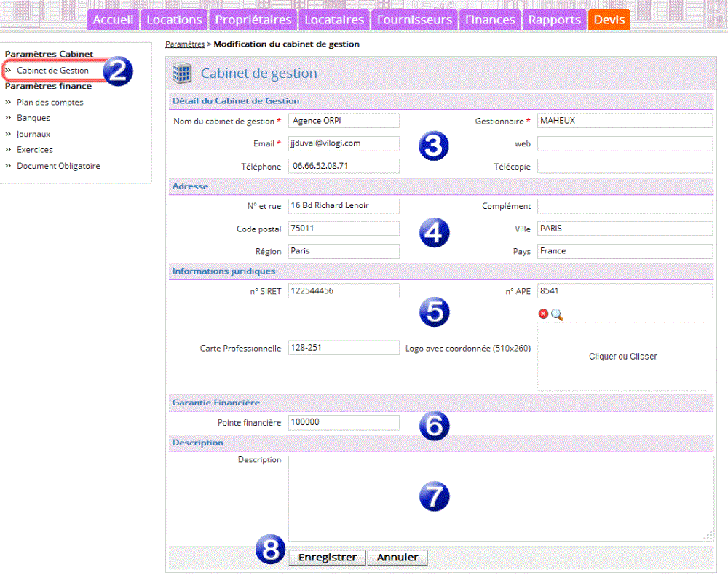This screenshot has width=728, height=575.
Task: Click the n° APE field
Action: pyautogui.click(x=625, y=291)
